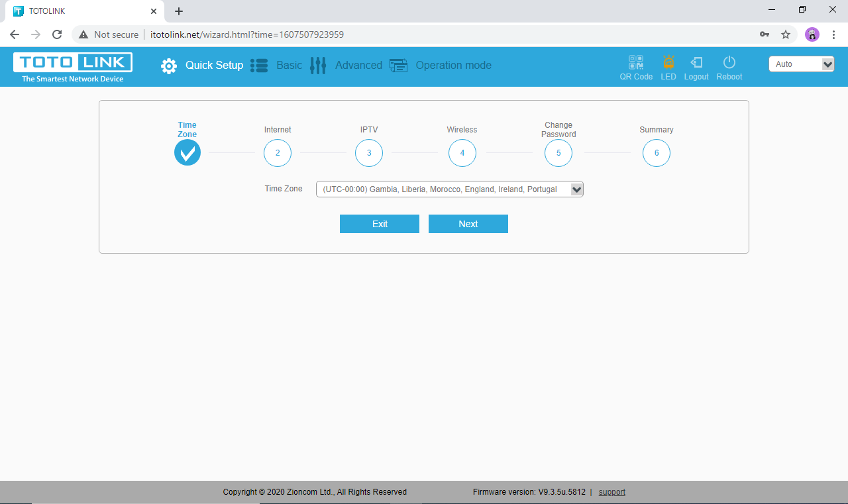Click the browser Back arrow
This screenshot has height=504, width=848.
[15, 34]
